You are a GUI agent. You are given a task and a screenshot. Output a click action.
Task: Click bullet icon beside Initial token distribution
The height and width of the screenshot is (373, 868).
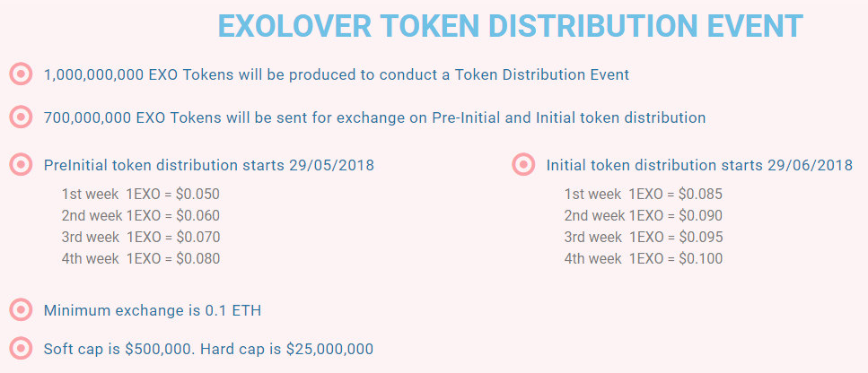523,165
